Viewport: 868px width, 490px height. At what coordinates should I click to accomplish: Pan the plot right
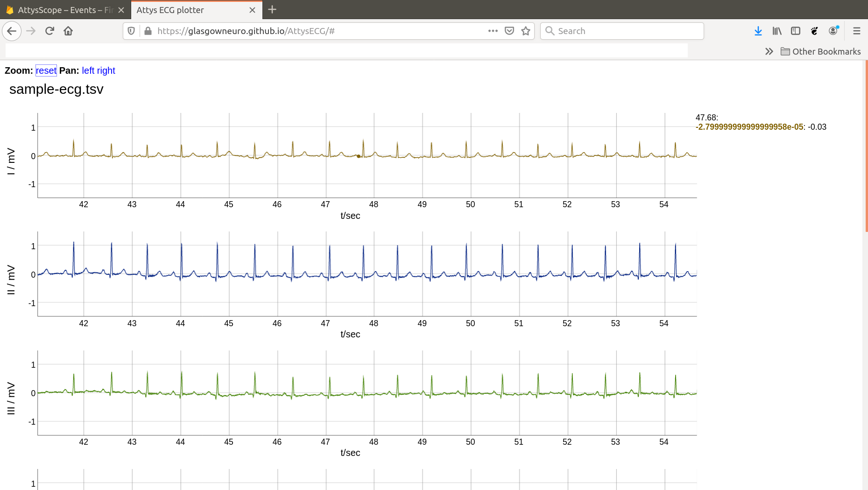[106, 70]
